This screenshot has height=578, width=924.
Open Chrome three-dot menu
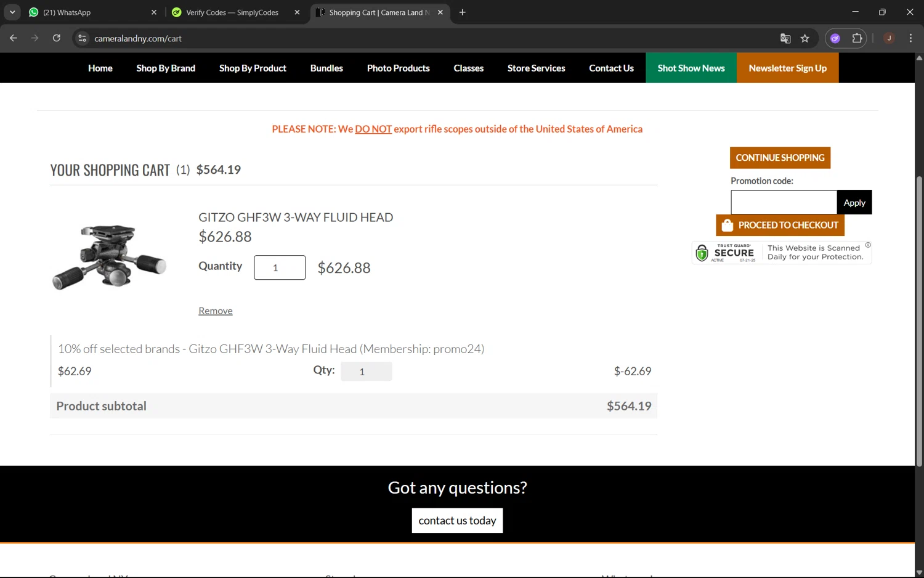910,38
